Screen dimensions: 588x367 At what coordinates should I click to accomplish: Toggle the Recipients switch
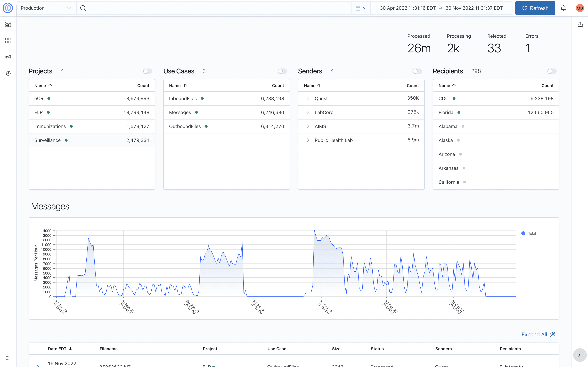[552, 71]
